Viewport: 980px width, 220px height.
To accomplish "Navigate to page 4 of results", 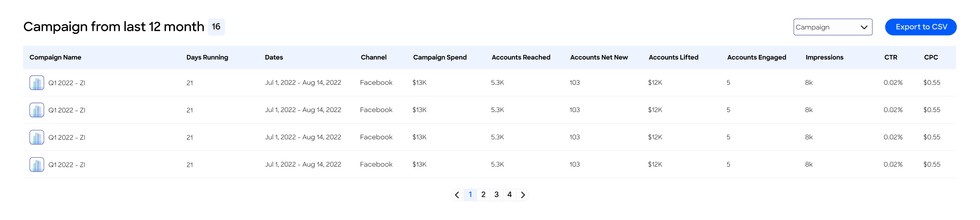I will [510, 195].
